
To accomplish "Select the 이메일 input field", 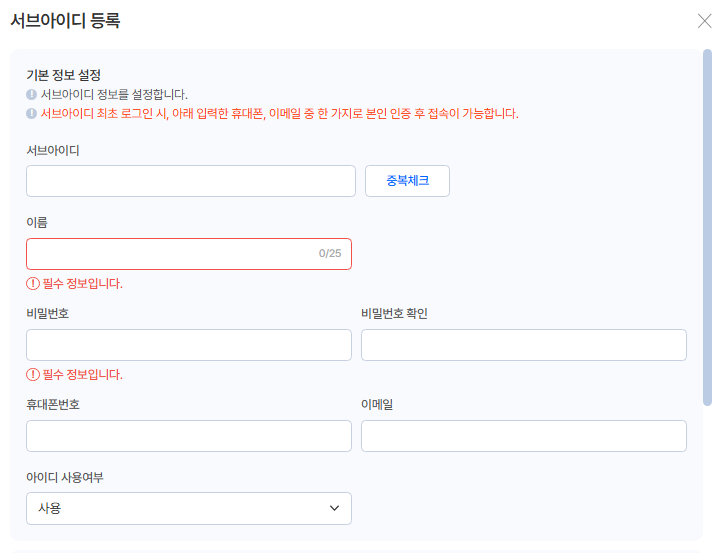I will point(523,436).
